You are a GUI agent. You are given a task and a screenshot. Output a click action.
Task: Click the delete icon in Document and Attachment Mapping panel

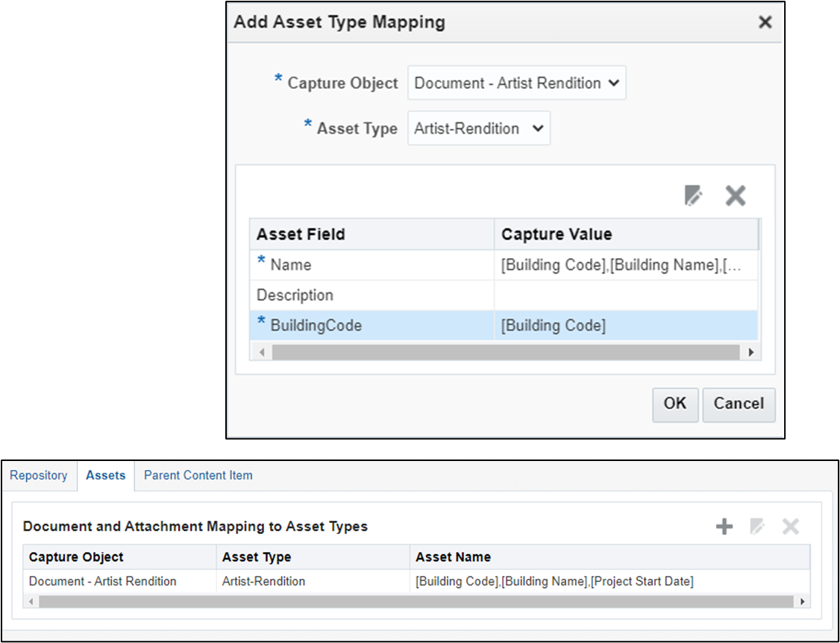tap(790, 526)
